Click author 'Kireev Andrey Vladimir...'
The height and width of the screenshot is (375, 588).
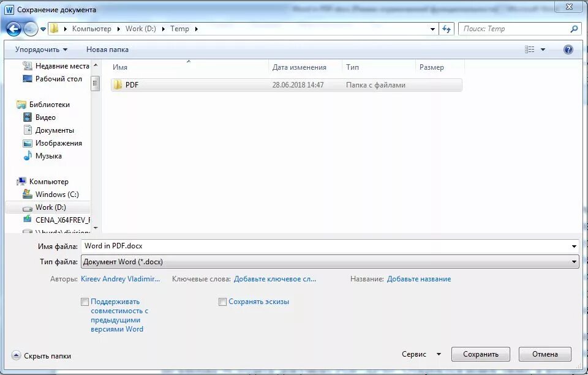click(121, 279)
